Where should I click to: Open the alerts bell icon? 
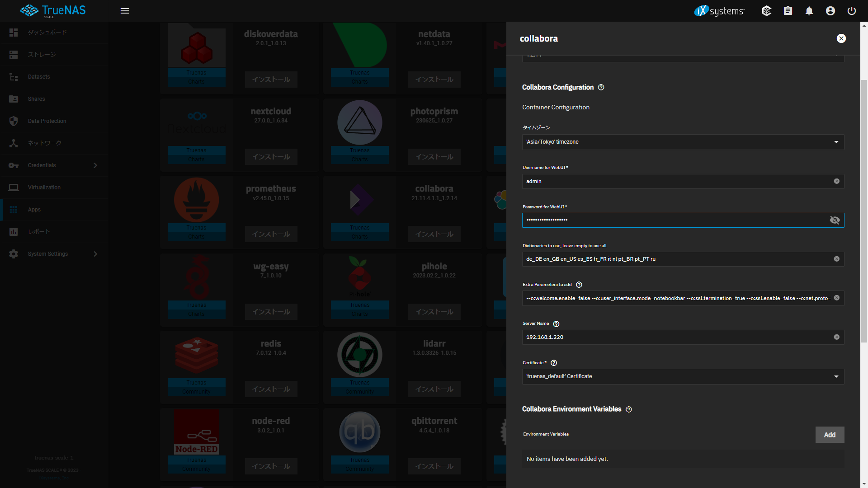point(809,11)
